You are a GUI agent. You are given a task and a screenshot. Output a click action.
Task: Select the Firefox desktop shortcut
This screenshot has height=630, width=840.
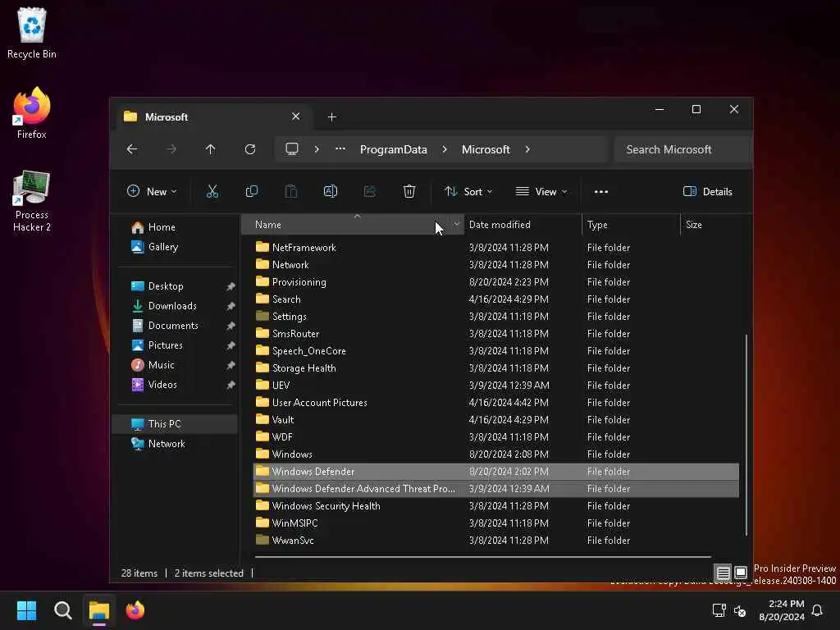tap(32, 113)
